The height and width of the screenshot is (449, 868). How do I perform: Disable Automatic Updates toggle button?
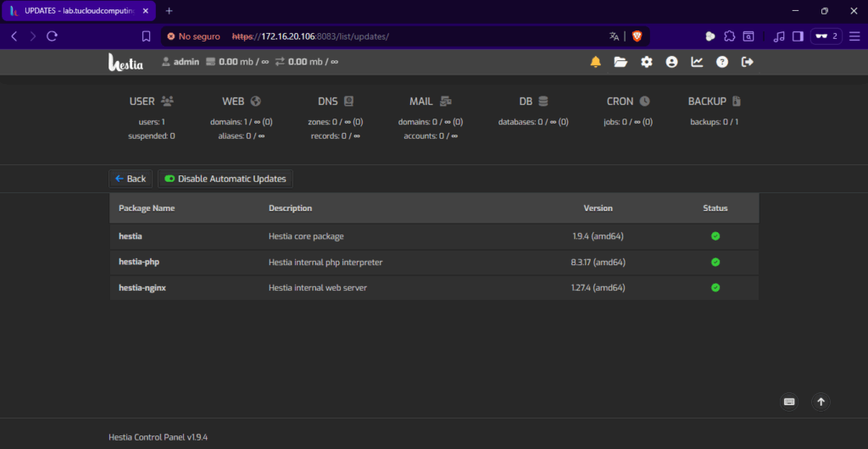(225, 179)
